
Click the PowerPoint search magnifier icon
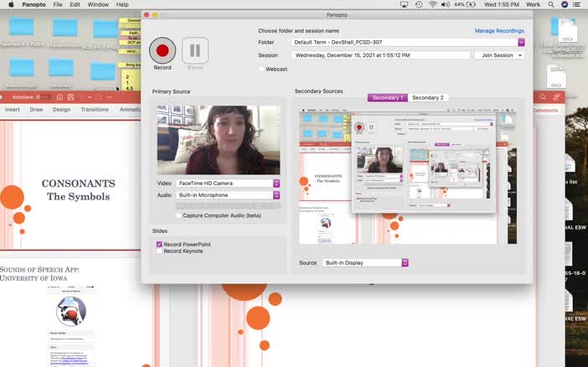click(x=541, y=97)
